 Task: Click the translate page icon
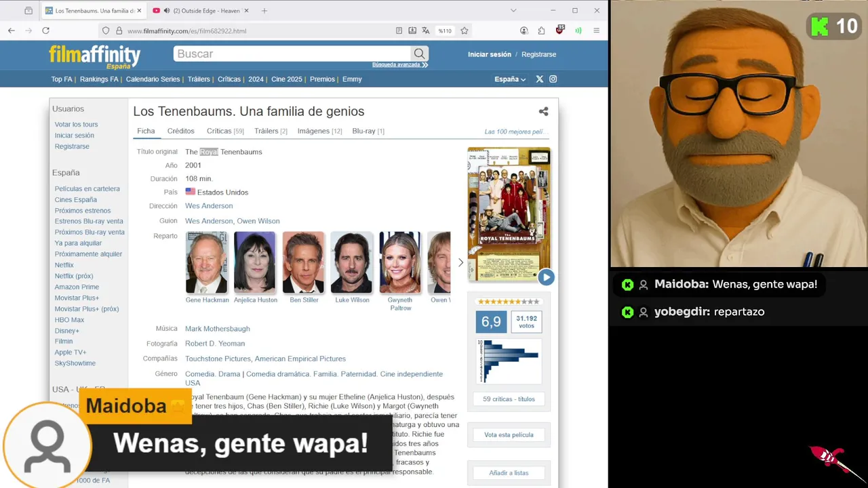[426, 30]
